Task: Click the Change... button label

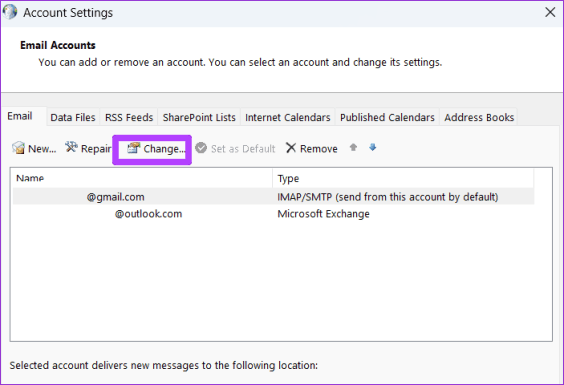Action: coord(164,149)
